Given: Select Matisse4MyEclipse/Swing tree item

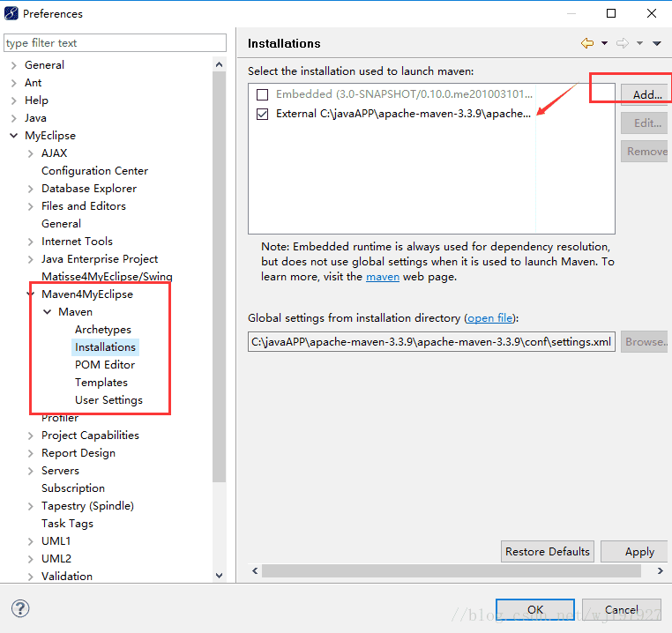Looking at the screenshot, I should [x=107, y=277].
